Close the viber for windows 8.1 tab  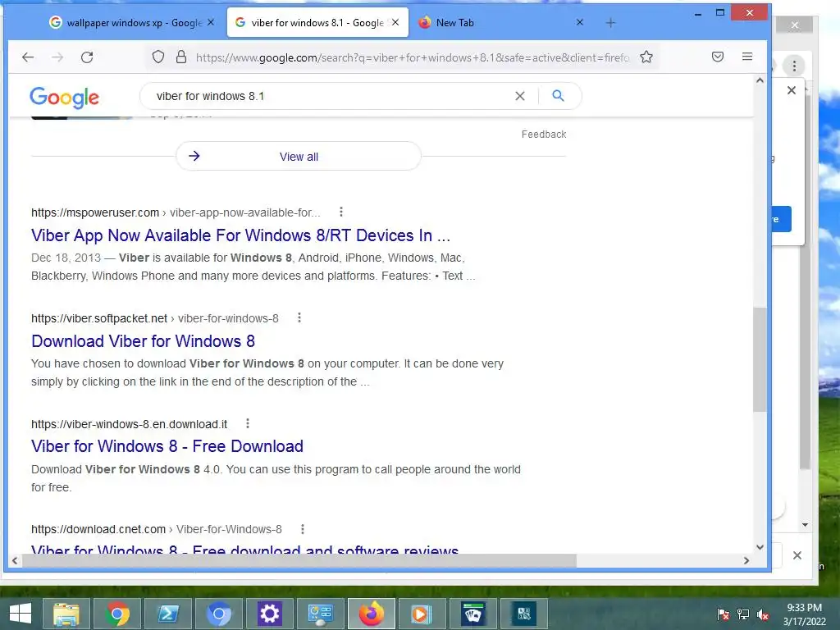tap(395, 22)
